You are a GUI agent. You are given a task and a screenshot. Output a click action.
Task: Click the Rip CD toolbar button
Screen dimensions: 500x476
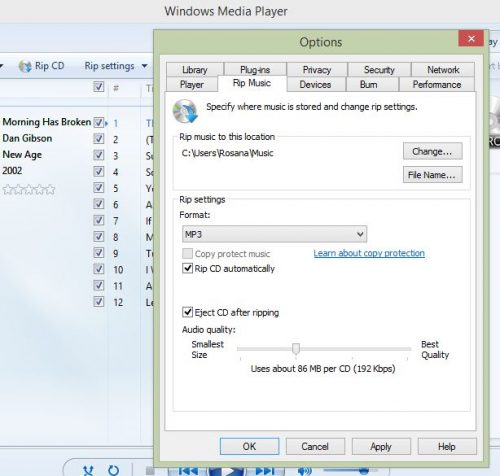point(42,66)
